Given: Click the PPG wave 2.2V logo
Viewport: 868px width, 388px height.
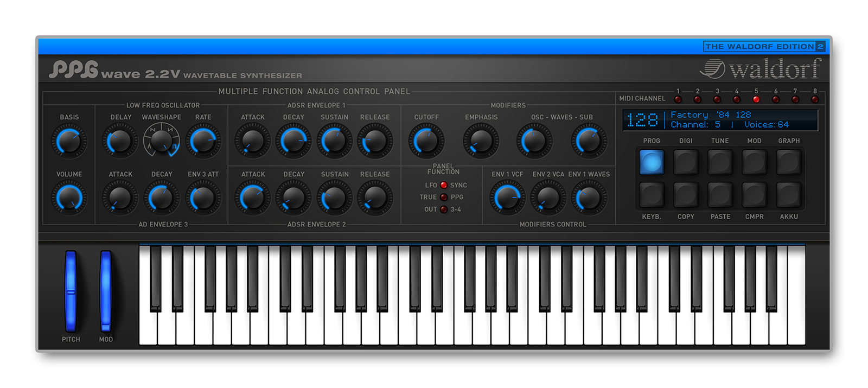Looking at the screenshot, I should pyautogui.click(x=114, y=70).
